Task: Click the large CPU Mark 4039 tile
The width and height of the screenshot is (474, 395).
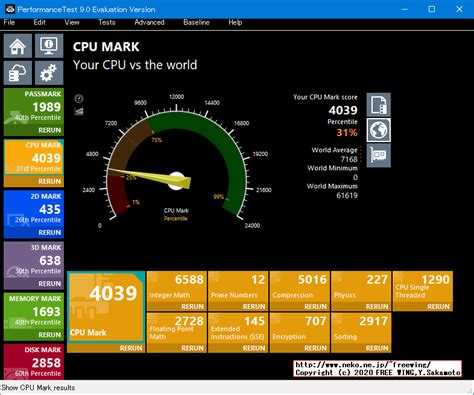Action: coord(106,307)
